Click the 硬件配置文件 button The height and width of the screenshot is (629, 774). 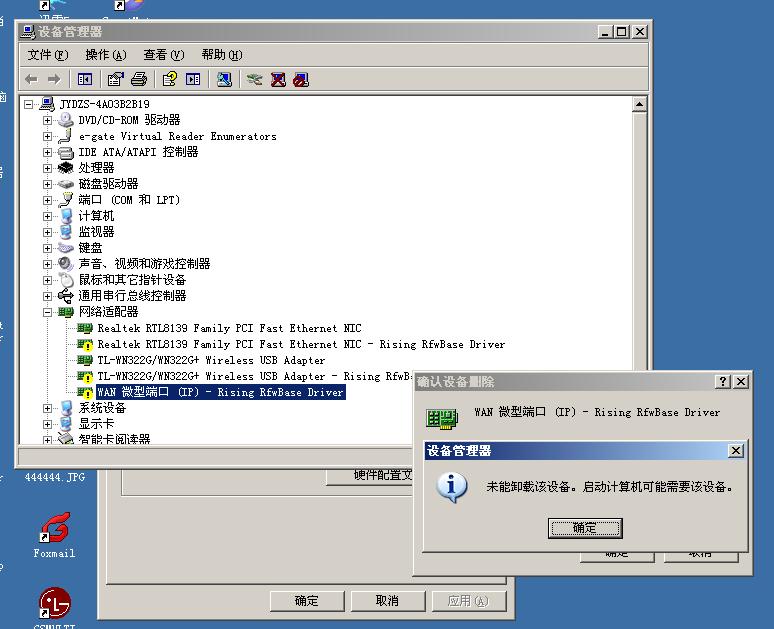coord(370,475)
